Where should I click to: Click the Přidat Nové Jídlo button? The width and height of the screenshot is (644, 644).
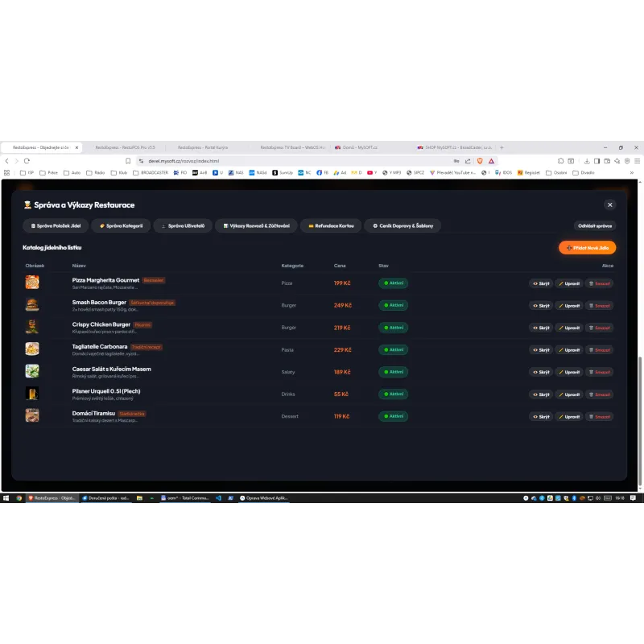588,248
